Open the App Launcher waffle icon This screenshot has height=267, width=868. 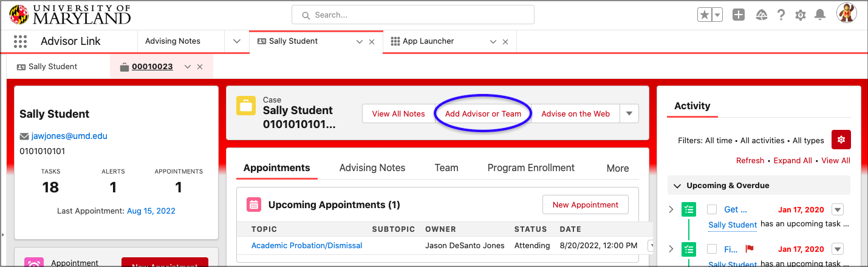[x=20, y=41]
